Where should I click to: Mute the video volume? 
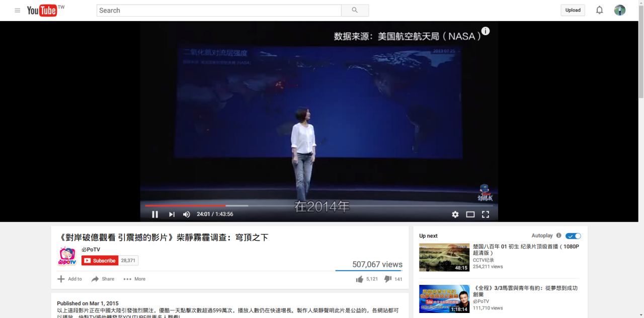[186, 214]
